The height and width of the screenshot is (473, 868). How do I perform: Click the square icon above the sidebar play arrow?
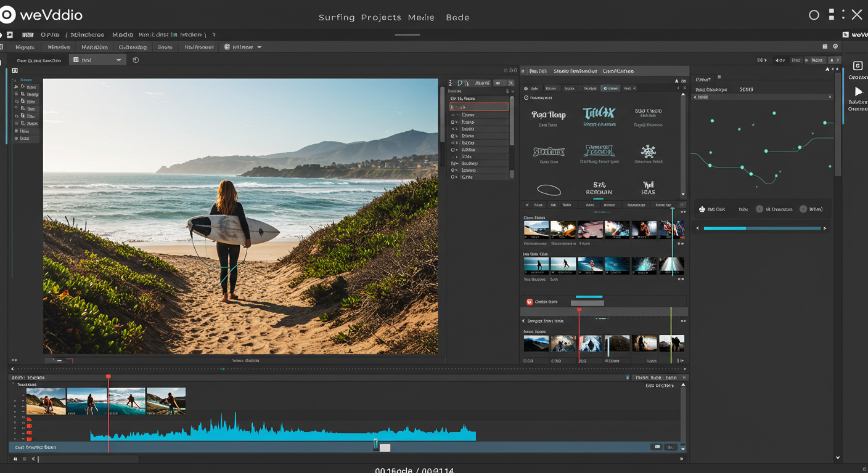coord(857,66)
